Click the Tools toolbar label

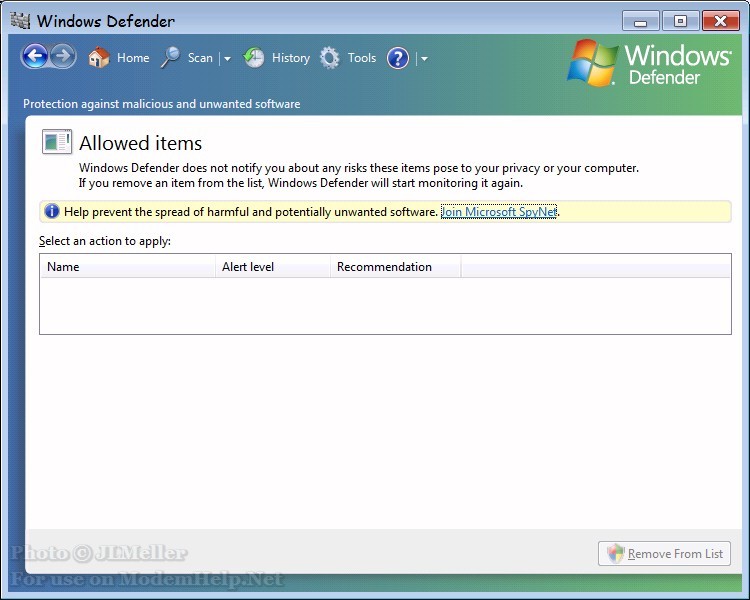coord(362,58)
